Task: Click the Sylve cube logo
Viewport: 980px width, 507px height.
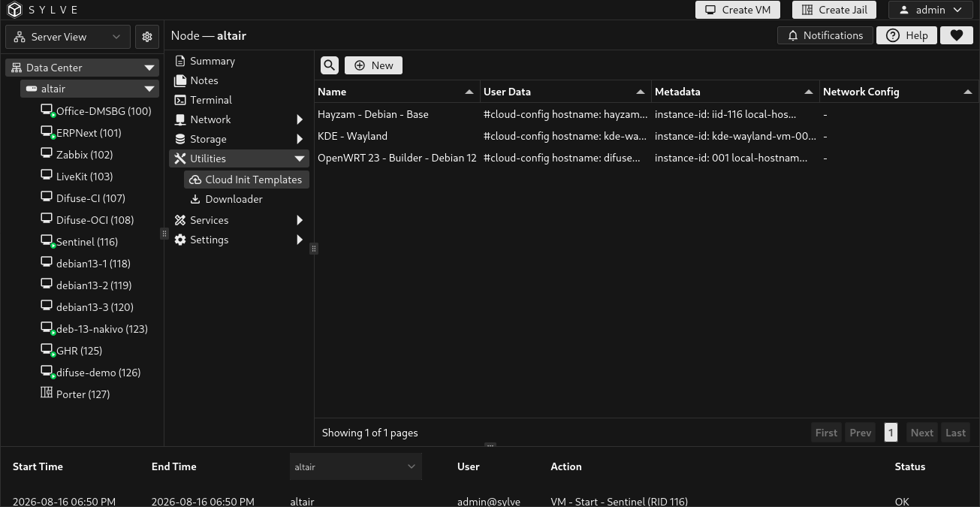Action: (x=15, y=10)
